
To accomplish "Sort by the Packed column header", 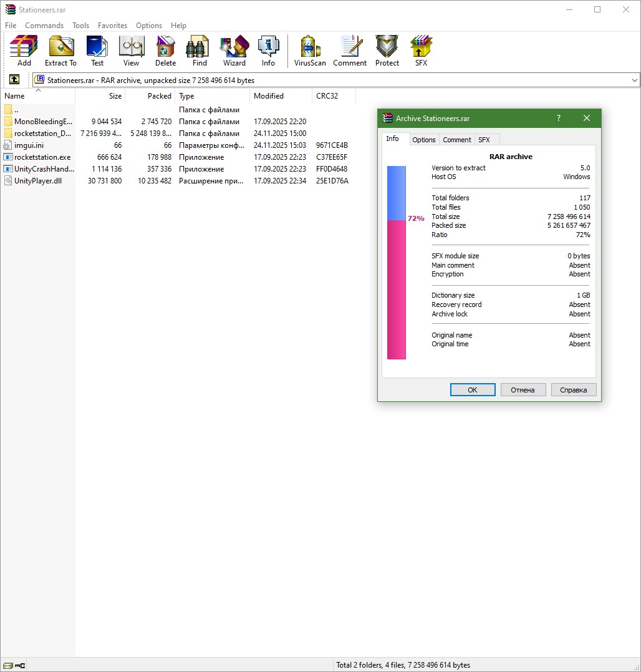I will [x=150, y=96].
